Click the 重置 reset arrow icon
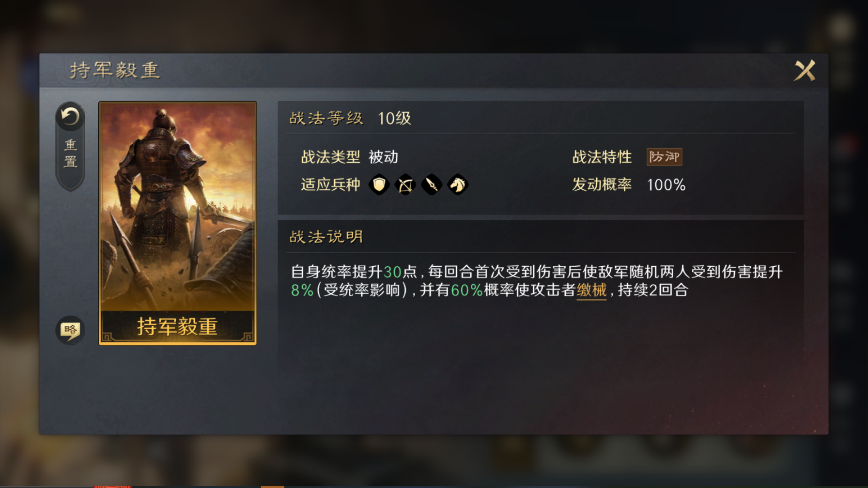 pos(70,117)
